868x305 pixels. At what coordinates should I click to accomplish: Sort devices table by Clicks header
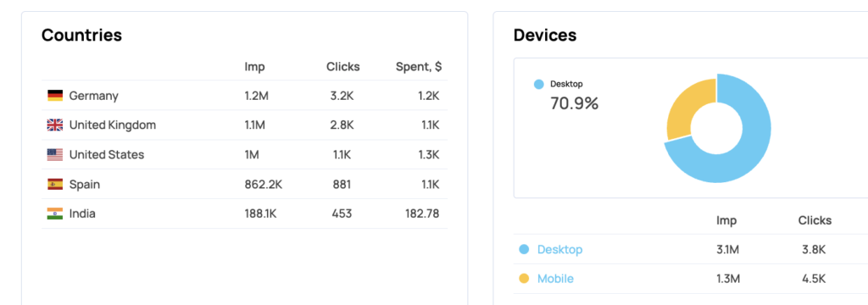(815, 220)
